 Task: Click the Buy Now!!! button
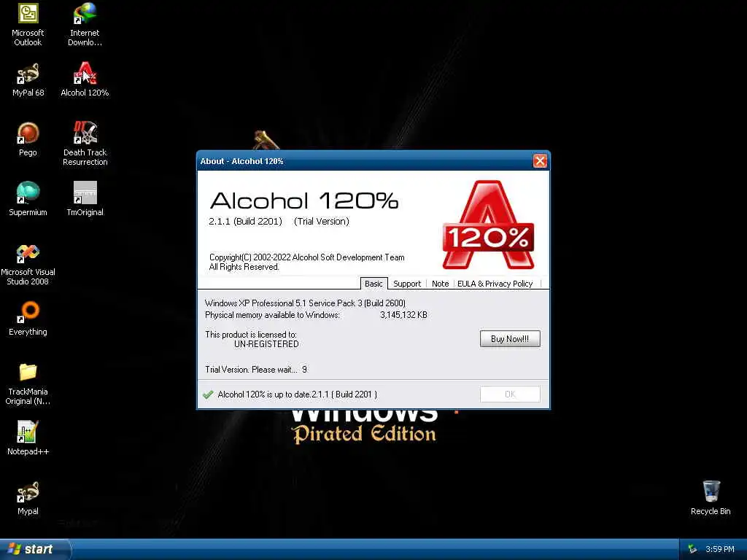[x=510, y=338]
